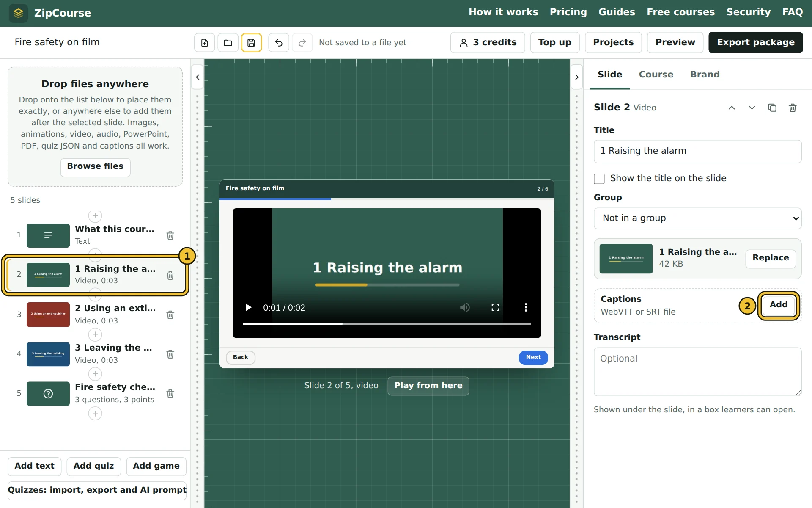Collapse the left slides panel

[x=198, y=77]
